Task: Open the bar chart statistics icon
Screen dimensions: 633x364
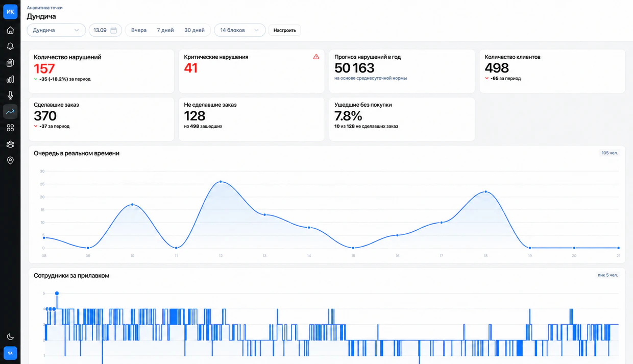Action: [x=10, y=79]
